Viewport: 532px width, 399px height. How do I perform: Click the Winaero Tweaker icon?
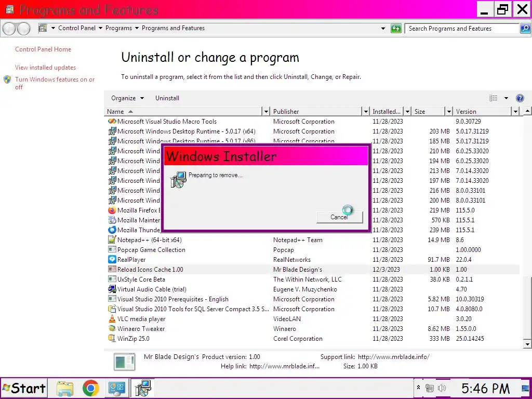point(112,328)
